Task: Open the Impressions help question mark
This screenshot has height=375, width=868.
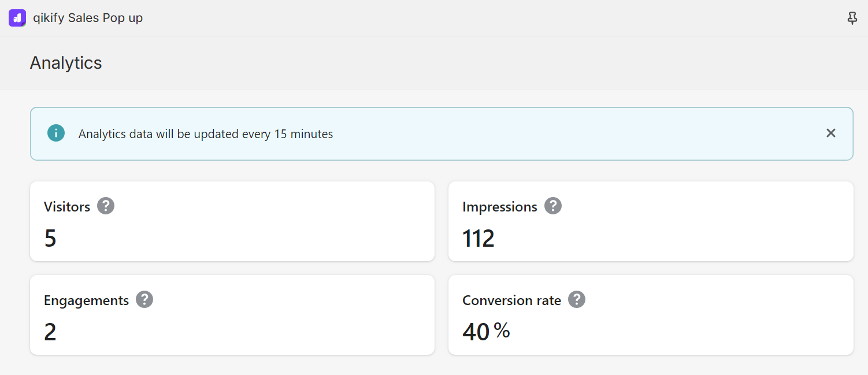Action: point(553,206)
